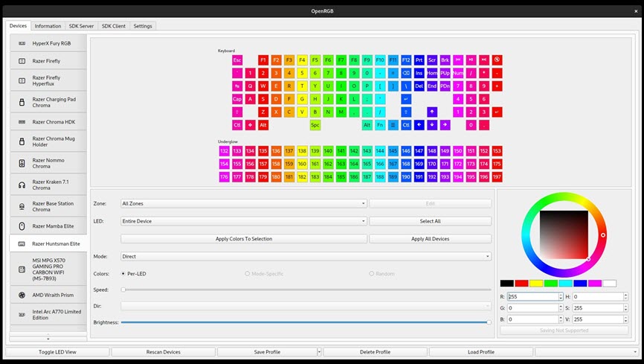Click the Brightness slider track
644x364 pixels.
tap(306, 322)
